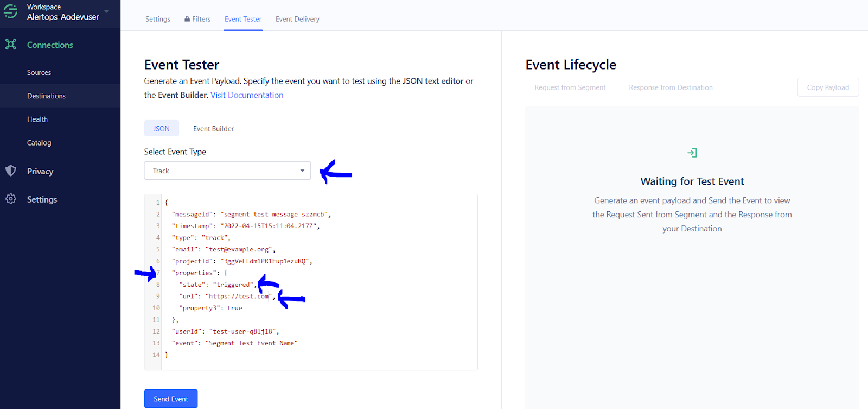Open Sources in the sidebar
868x409 pixels.
(39, 72)
